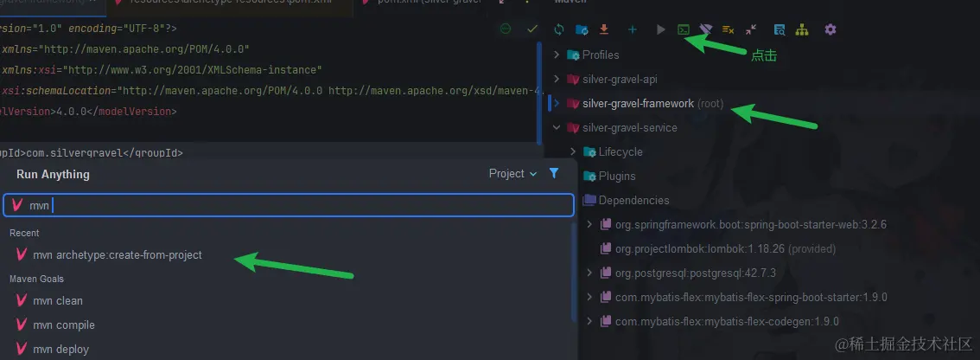
Task: Expand mybatis-flex-codegen dependency
Action: 589,321
